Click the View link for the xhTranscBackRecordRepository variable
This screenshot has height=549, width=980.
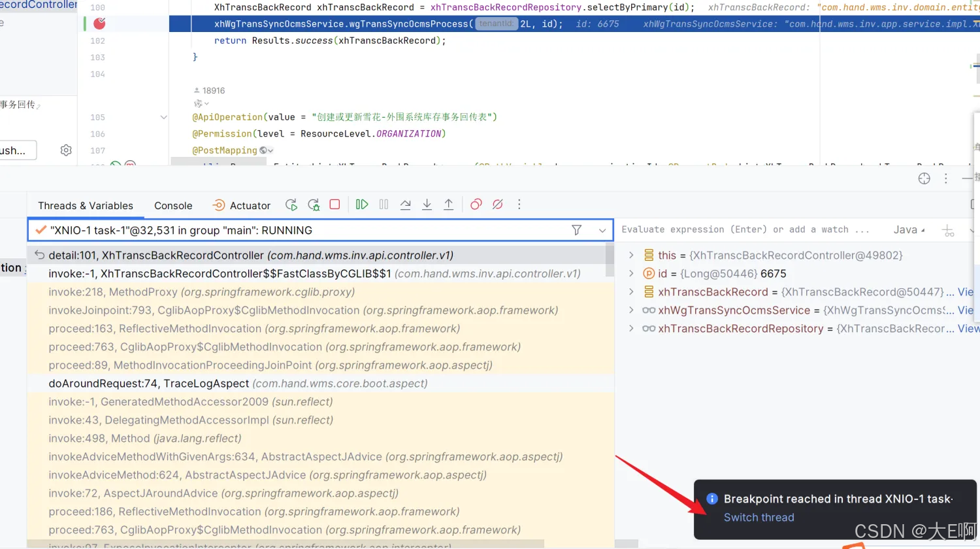click(969, 329)
